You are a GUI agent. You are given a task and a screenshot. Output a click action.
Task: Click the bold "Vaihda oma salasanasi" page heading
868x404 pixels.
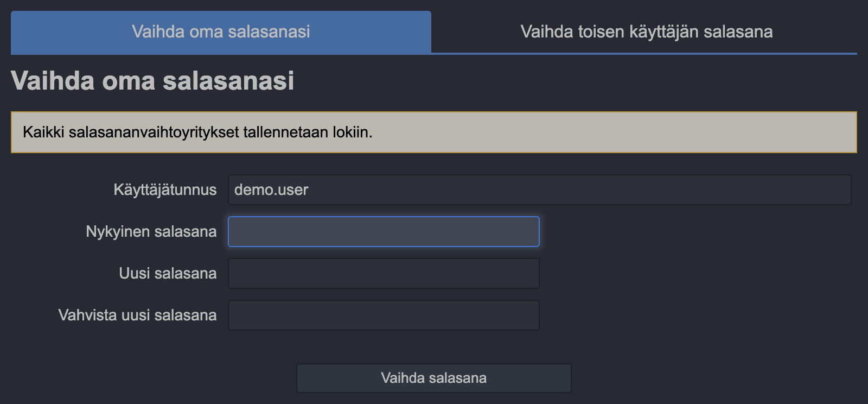[x=152, y=81]
